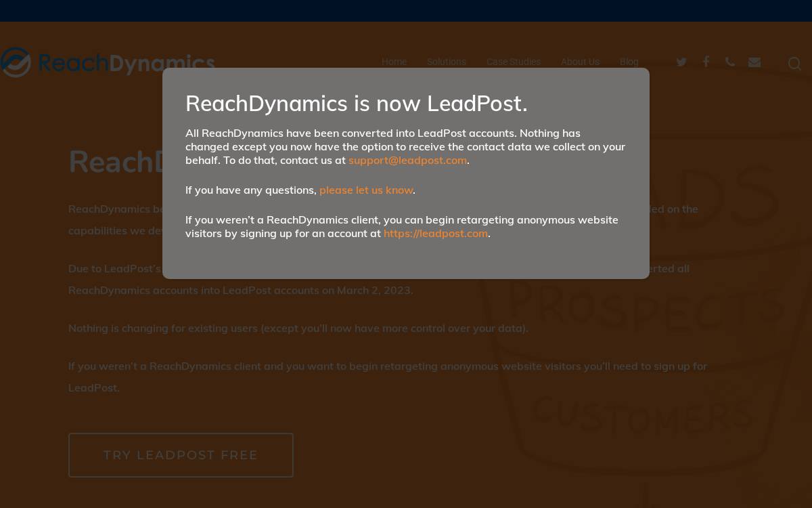Click the text 'ReachDynamics accounts into LeadPost accounts on March 2, 2023.'
This screenshot has height=508, width=812.
click(240, 290)
